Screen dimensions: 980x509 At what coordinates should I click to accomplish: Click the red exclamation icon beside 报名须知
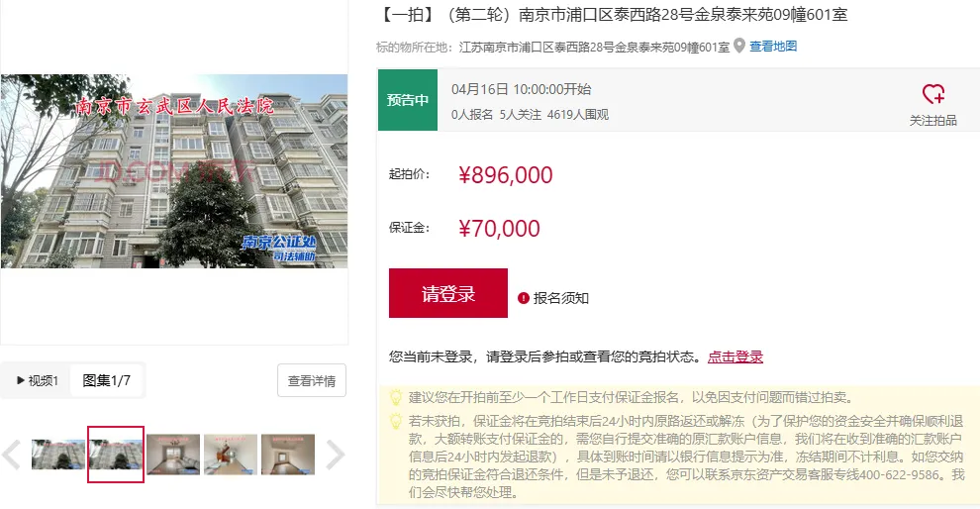(523, 298)
